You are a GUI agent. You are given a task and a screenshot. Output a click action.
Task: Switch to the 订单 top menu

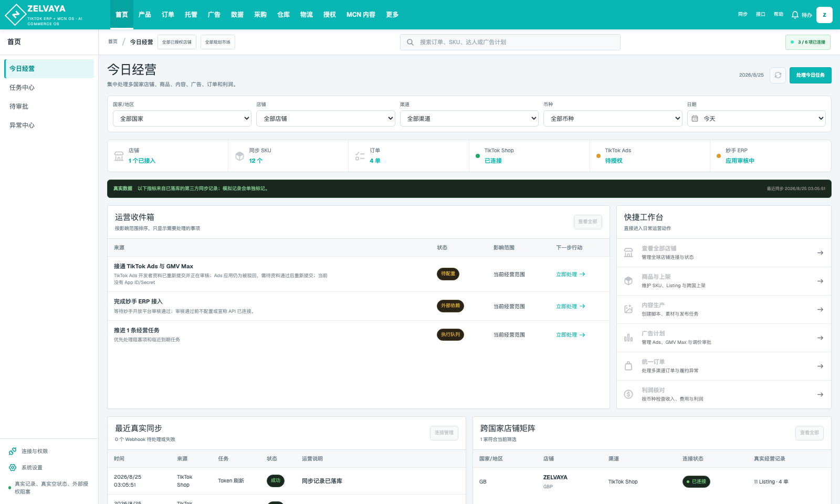[168, 15]
